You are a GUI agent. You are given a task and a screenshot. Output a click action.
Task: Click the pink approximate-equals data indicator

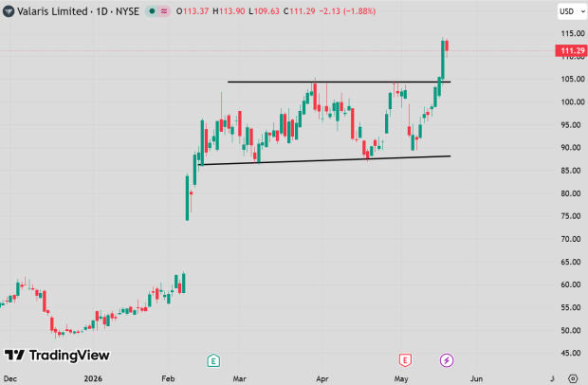tap(164, 11)
